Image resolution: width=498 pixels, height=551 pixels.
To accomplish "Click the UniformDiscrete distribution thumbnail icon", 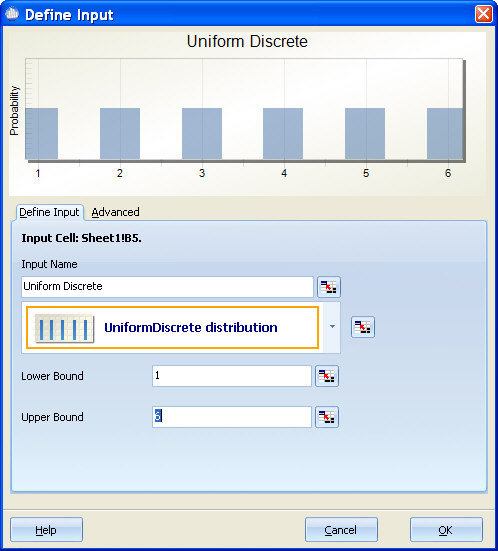I will pos(64,328).
